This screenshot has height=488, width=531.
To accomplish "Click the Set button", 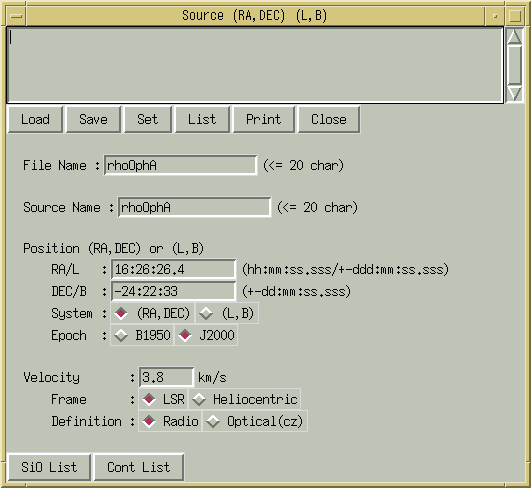I will tap(148, 119).
